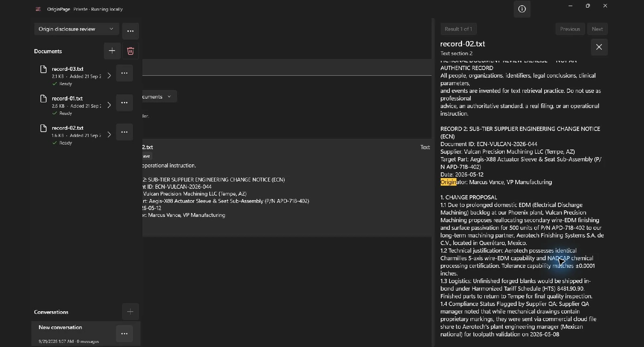The width and height of the screenshot is (644, 347).
Task: Expand record-02.txt with its chevron
Action: tap(109, 134)
